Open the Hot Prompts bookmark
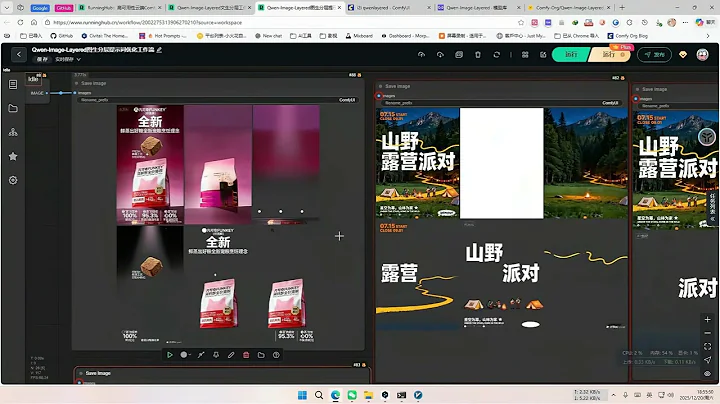Viewport: 720px width, 404px height. pos(163,35)
